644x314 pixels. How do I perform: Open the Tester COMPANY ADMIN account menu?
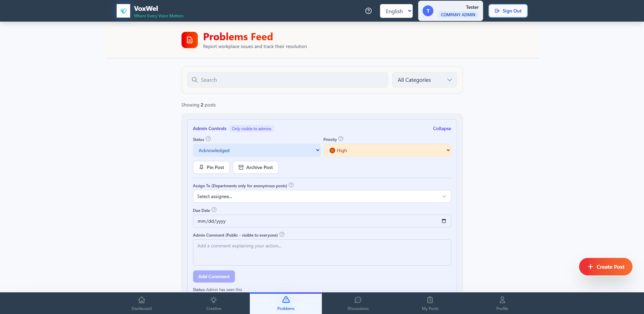coord(450,10)
